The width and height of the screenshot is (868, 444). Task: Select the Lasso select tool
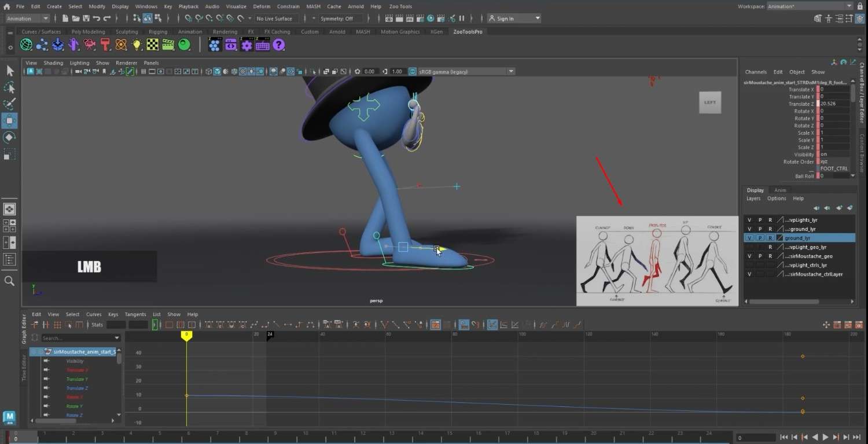coord(9,87)
